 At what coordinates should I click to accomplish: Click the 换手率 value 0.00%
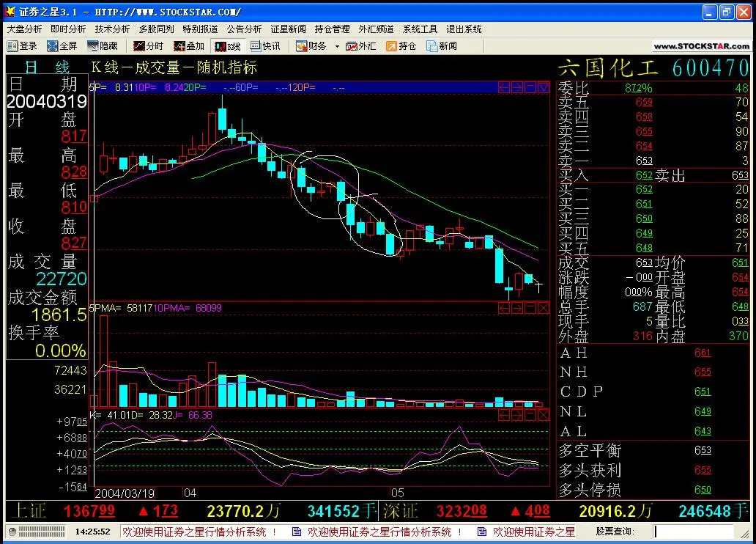click(x=60, y=350)
